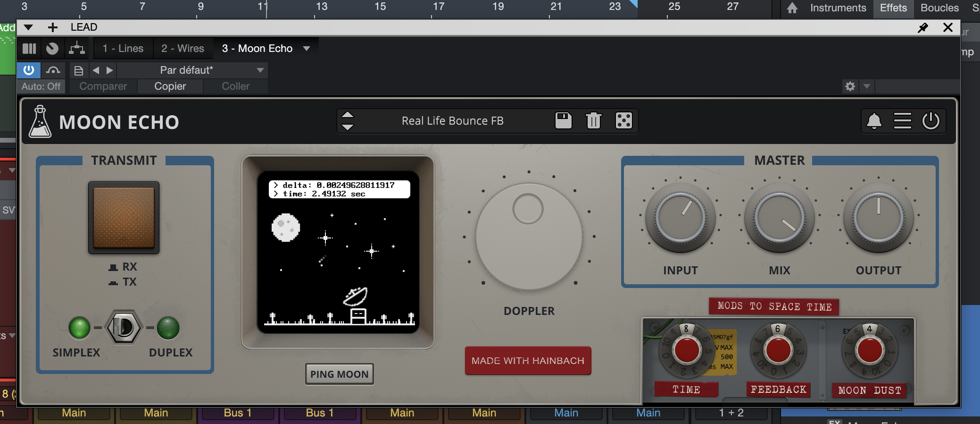Click the round dial icon beside channel editor

[52, 48]
